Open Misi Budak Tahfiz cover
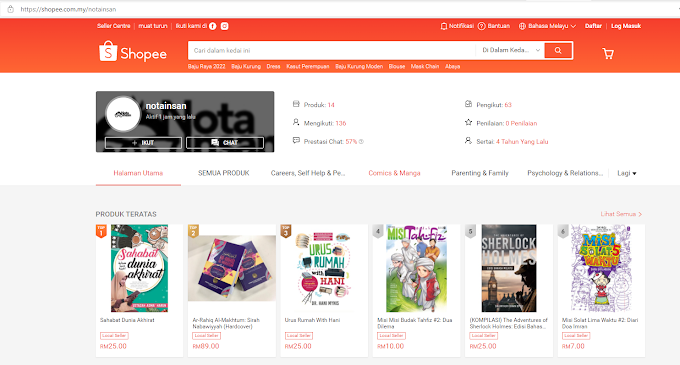 416,268
